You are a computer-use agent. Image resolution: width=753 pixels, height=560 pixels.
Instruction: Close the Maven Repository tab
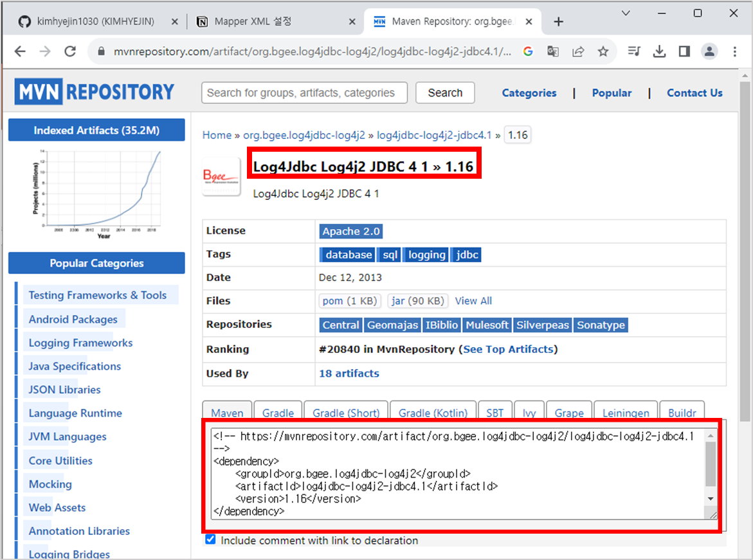pyautogui.click(x=529, y=22)
